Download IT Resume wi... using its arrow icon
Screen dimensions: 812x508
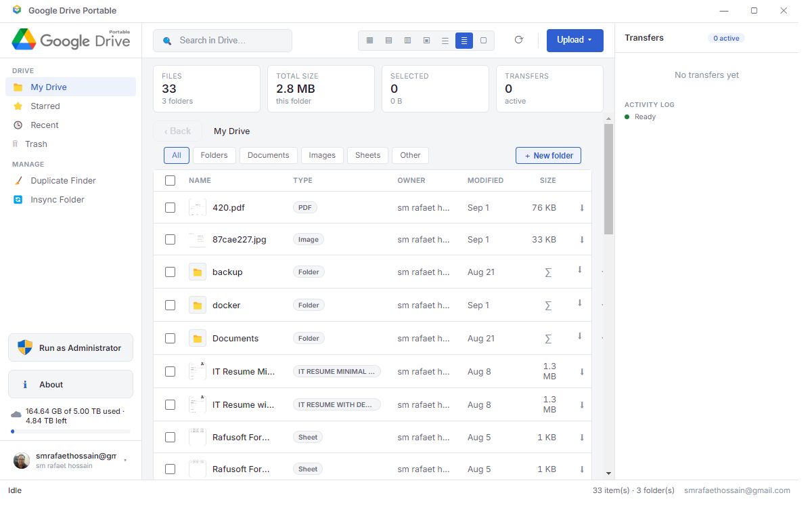coord(582,405)
